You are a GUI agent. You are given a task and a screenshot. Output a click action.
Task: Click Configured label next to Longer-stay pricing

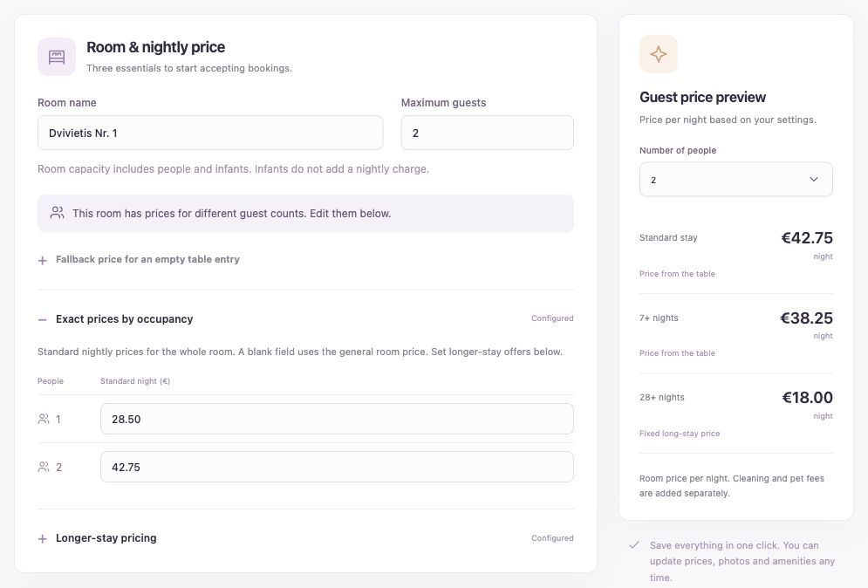click(x=552, y=538)
